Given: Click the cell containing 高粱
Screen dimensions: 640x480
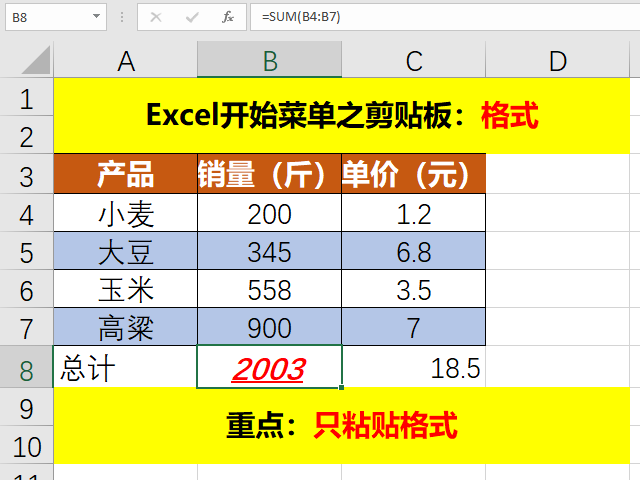Looking at the screenshot, I should [x=125, y=327].
